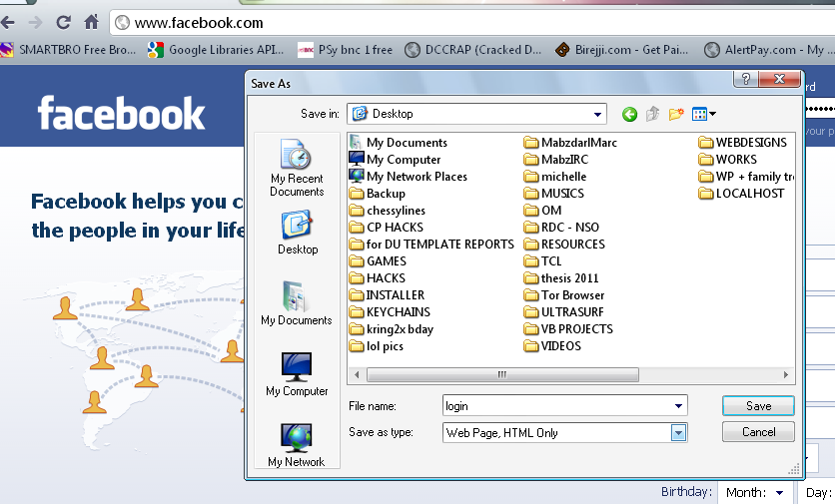Select My Documents in places bar
The image size is (835, 504).
(x=297, y=302)
